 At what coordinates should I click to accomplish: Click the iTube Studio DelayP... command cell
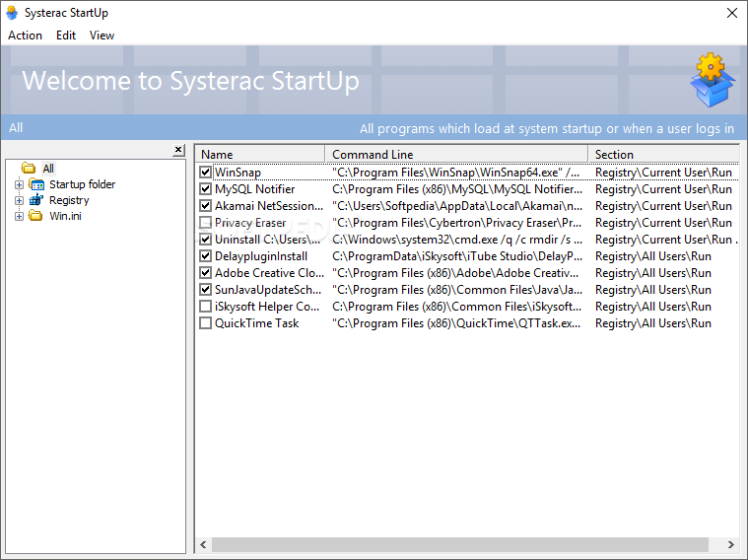(x=457, y=256)
